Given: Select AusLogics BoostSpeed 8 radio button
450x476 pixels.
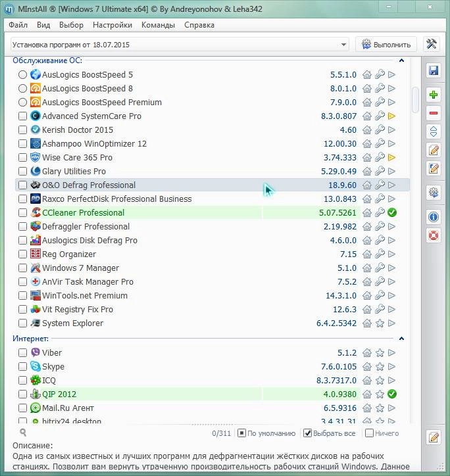Looking at the screenshot, I should (22, 88).
